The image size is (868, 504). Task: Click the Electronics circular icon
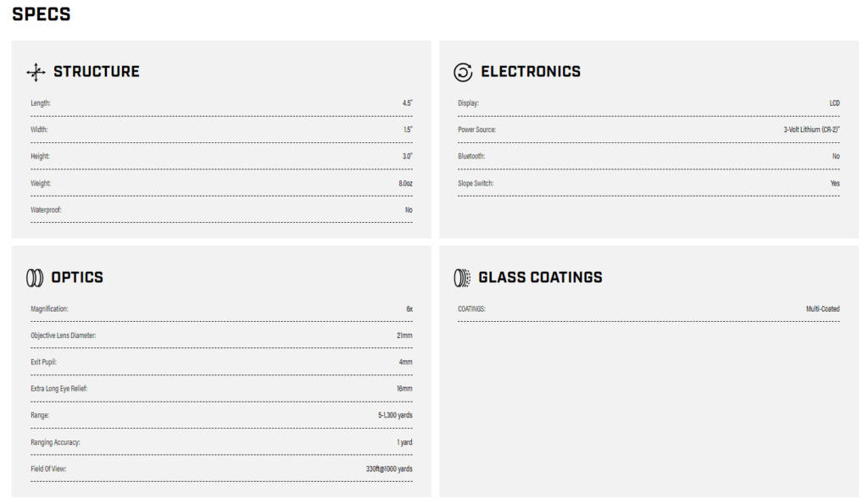click(x=463, y=73)
